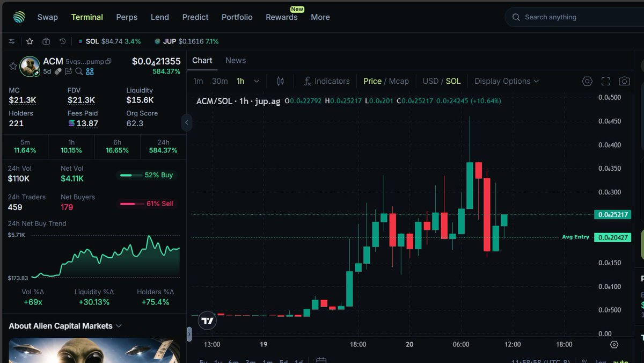The image size is (644, 363).
Task: Click the ACM alien token avatar
Action: (30, 66)
